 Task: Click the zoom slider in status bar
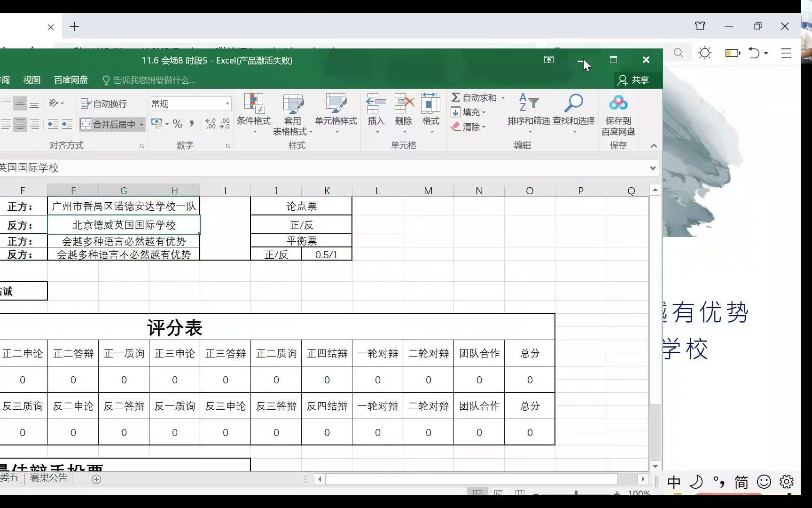(x=576, y=492)
